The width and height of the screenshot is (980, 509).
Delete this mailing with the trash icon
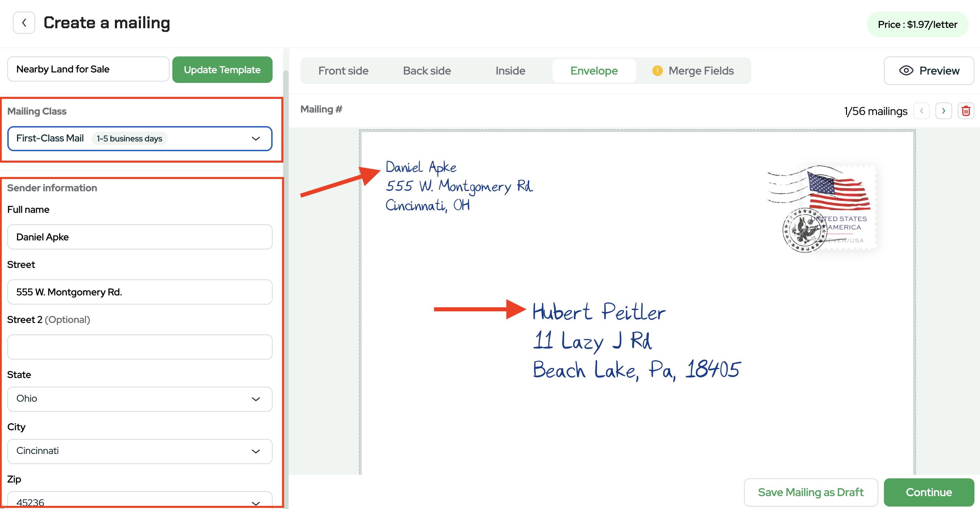965,111
